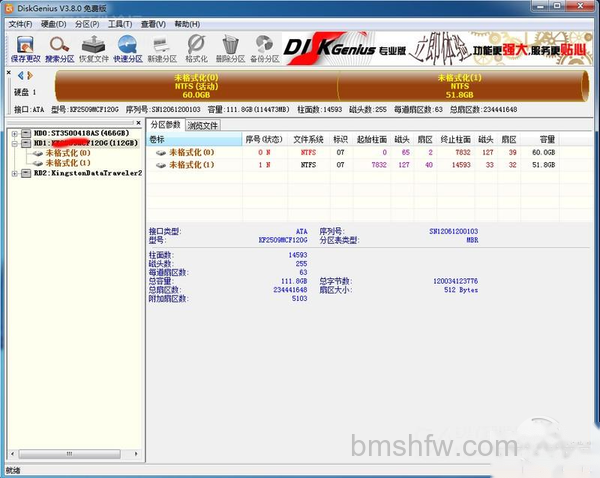Open the 工具(T) menu

pyautogui.click(x=120, y=24)
